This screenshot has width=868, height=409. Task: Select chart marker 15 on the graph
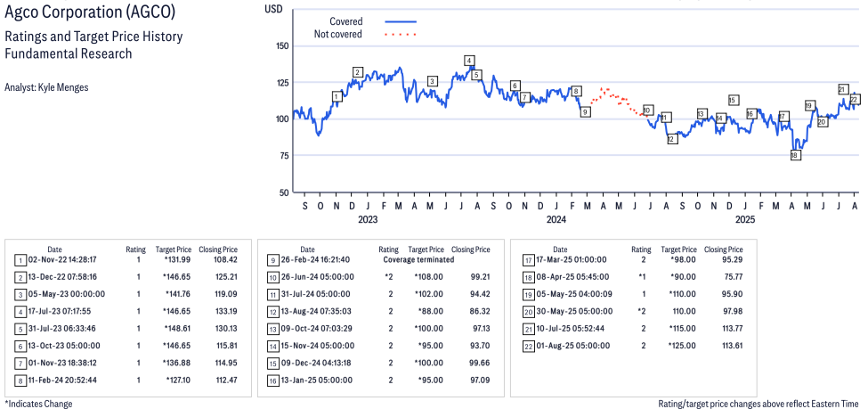click(734, 101)
